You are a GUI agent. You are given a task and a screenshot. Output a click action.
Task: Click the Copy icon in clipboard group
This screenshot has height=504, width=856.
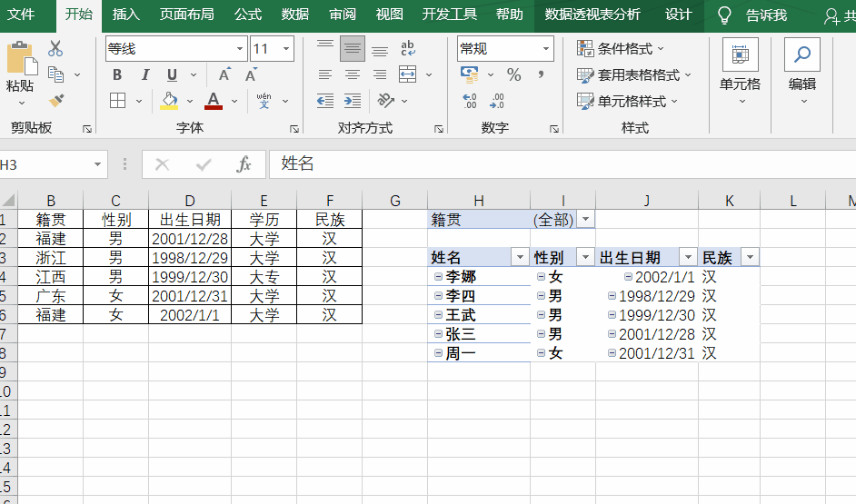click(55, 74)
